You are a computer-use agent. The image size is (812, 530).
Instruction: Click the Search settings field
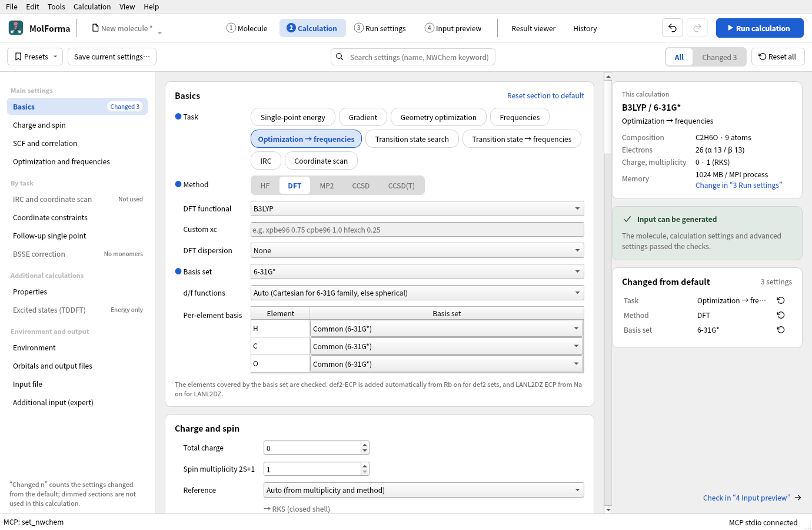[x=413, y=57]
